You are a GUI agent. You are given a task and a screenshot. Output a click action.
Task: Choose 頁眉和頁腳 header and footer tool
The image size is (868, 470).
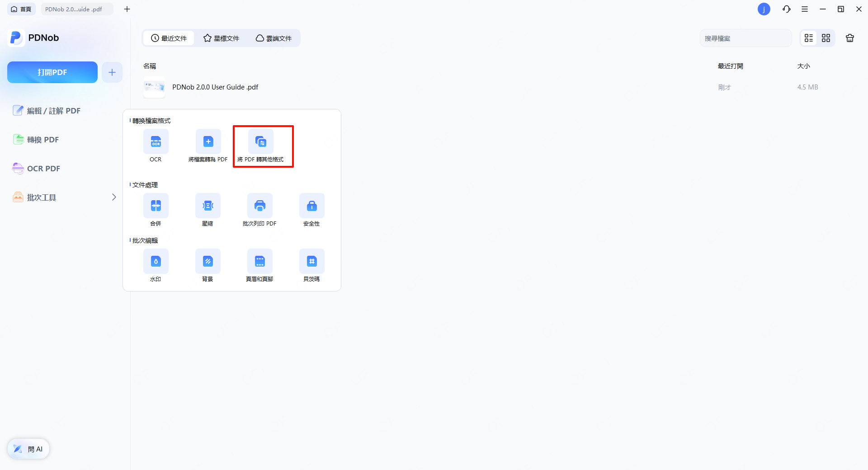tap(260, 261)
